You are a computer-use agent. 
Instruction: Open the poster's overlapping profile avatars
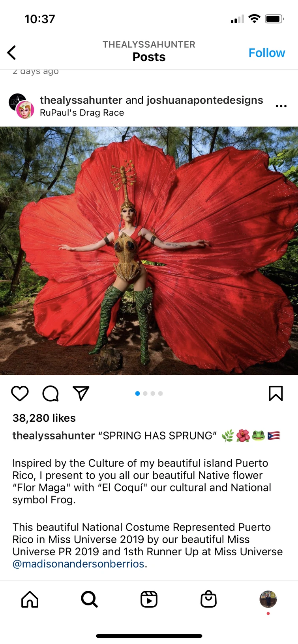[x=21, y=106]
